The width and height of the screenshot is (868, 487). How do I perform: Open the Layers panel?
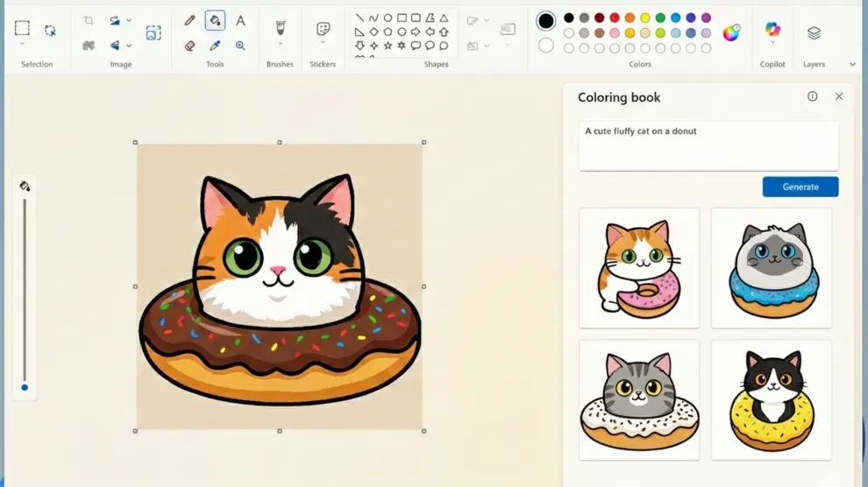[814, 33]
